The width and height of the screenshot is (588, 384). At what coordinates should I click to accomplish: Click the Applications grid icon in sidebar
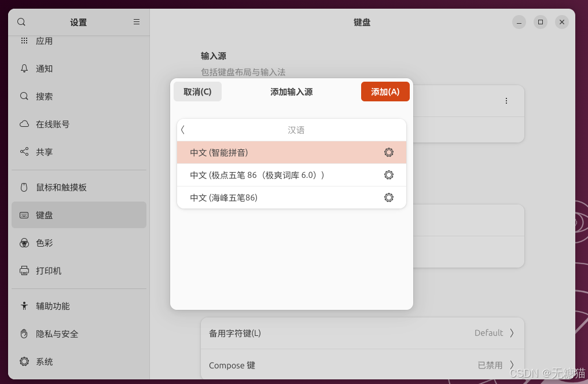(24, 41)
